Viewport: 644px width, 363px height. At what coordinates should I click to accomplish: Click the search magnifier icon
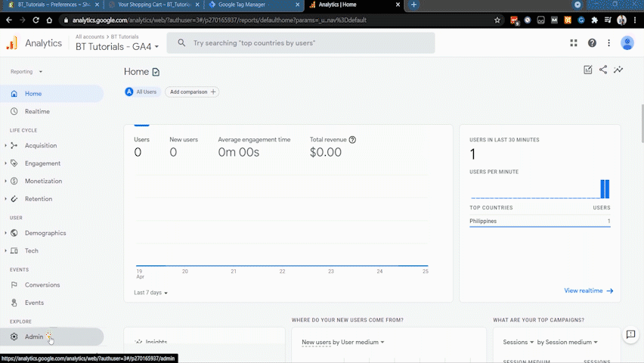tap(181, 43)
